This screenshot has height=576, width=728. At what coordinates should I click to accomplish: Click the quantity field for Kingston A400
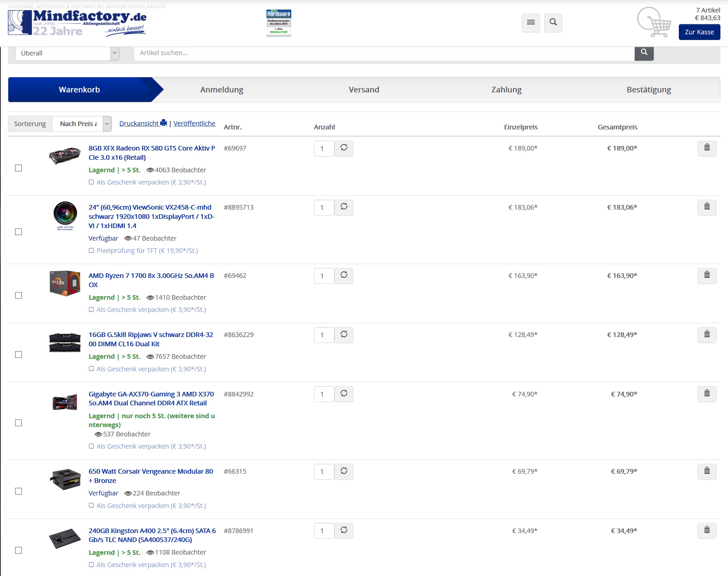tap(324, 531)
